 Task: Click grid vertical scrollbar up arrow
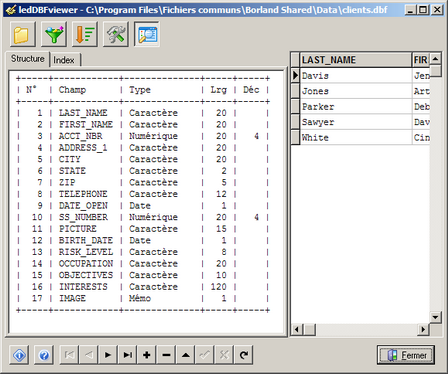[435, 59]
